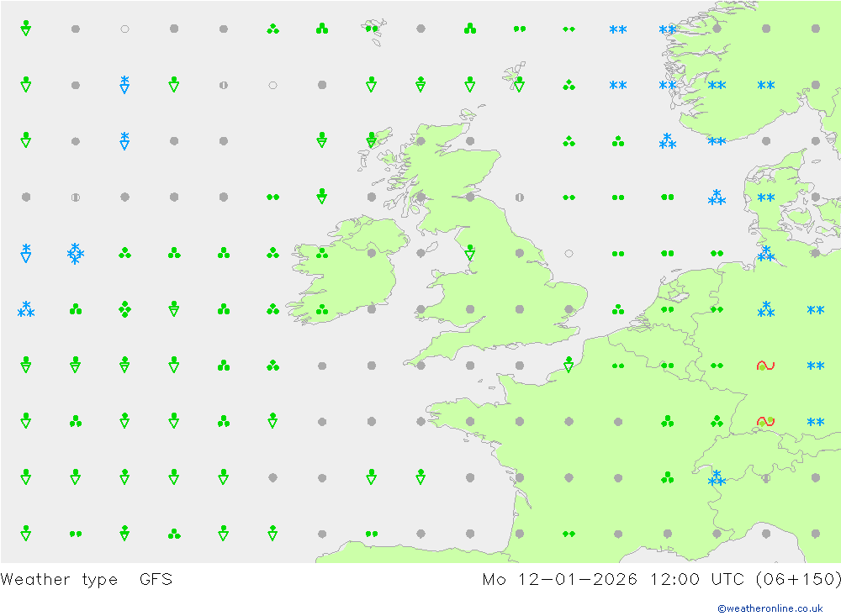Open the weatheronline.co.uk copyright link
This screenshot has width=841, height=616.
click(x=770, y=608)
